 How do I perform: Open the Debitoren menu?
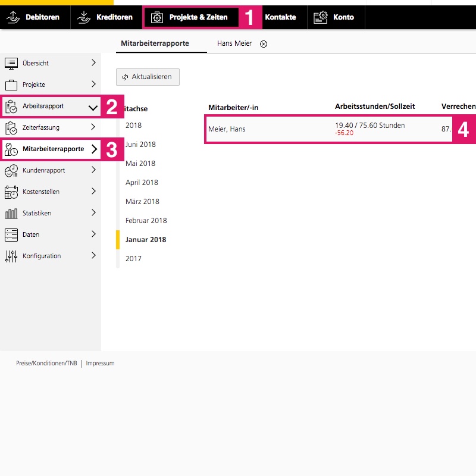click(x=35, y=17)
